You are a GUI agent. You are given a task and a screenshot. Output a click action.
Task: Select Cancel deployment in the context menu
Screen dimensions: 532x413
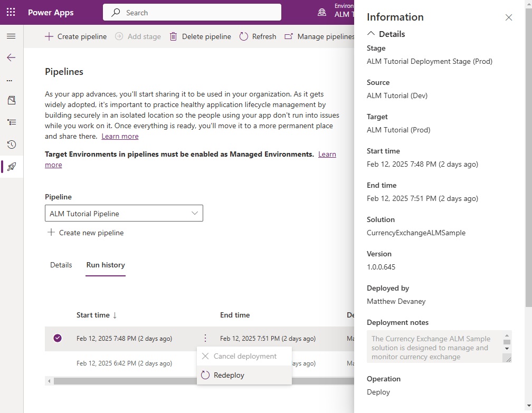(244, 356)
